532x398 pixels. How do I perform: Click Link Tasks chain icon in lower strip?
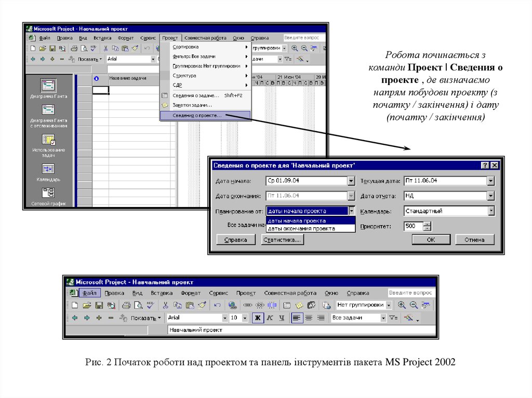(x=248, y=305)
